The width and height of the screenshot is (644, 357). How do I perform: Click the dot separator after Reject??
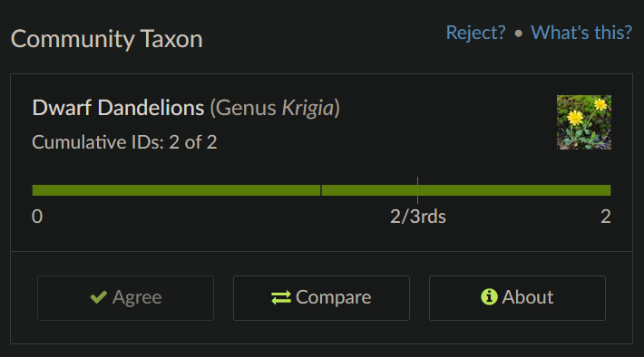[x=518, y=34]
